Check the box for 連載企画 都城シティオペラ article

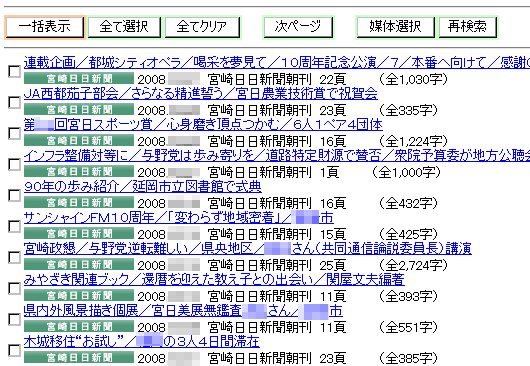14,71
